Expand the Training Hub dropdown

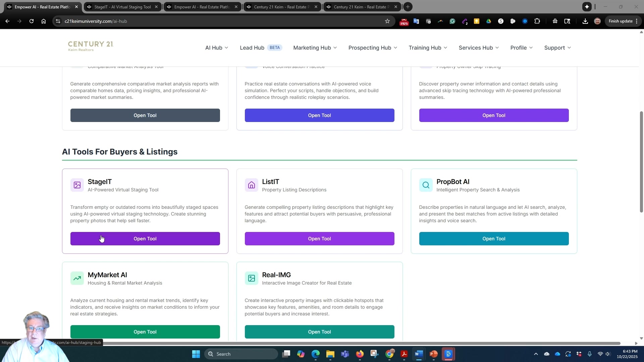(x=428, y=48)
